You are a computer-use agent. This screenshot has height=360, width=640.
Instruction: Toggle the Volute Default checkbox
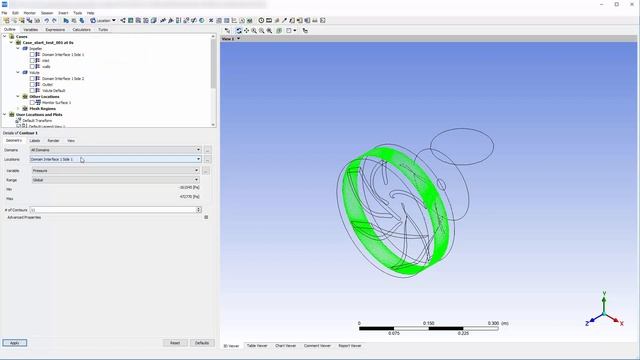[x=32, y=90]
